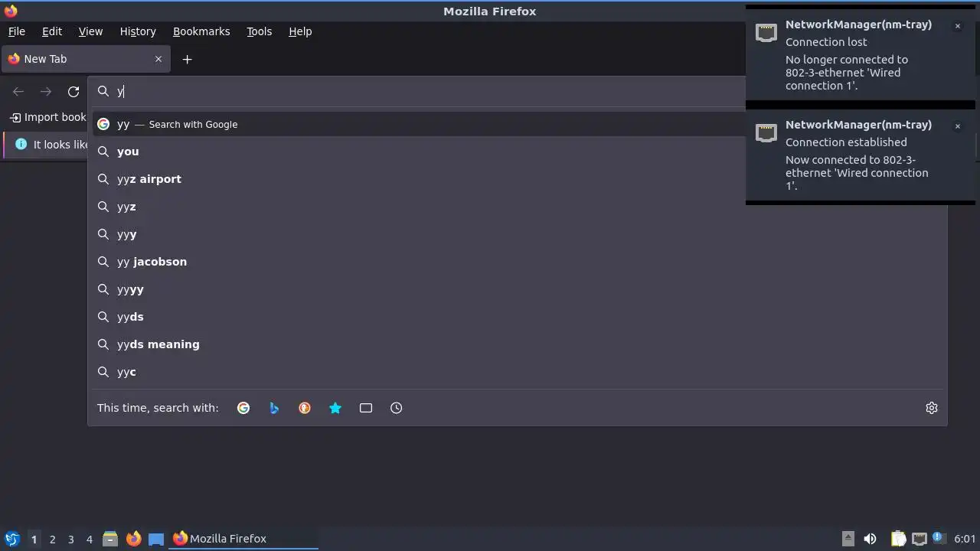Click into the URL bar text field

(x=429, y=92)
